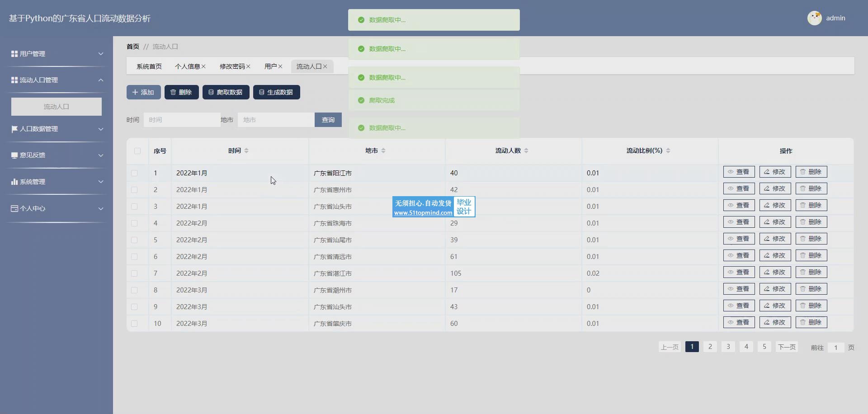Collapse the 流动人口管理 menu chevron
The height and width of the screenshot is (414, 868).
coord(101,80)
